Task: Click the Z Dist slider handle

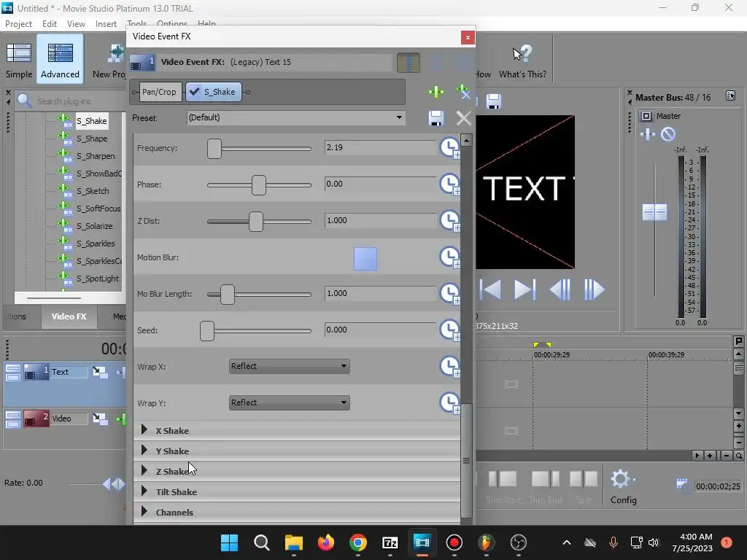Action: click(256, 222)
